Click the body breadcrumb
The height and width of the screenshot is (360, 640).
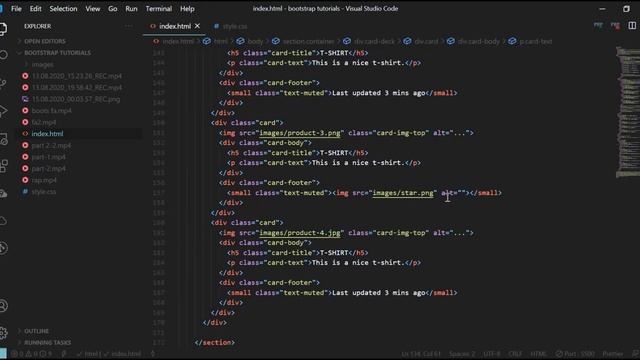255,41
